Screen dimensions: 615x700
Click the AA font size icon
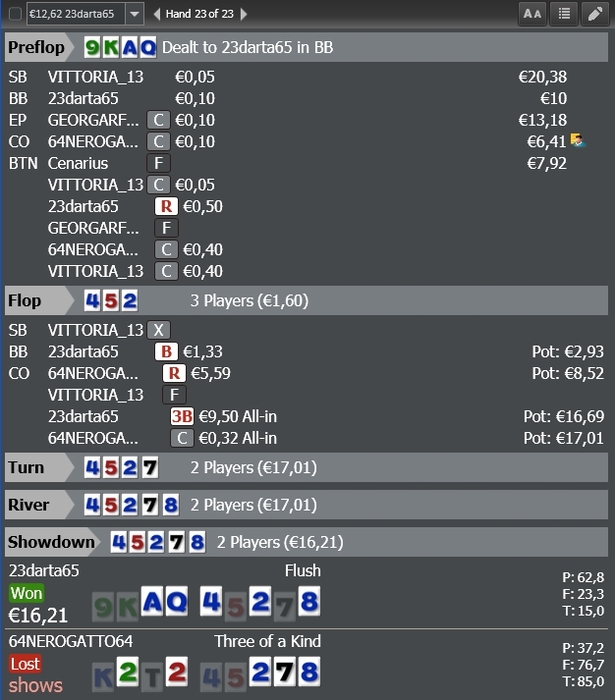(x=532, y=14)
